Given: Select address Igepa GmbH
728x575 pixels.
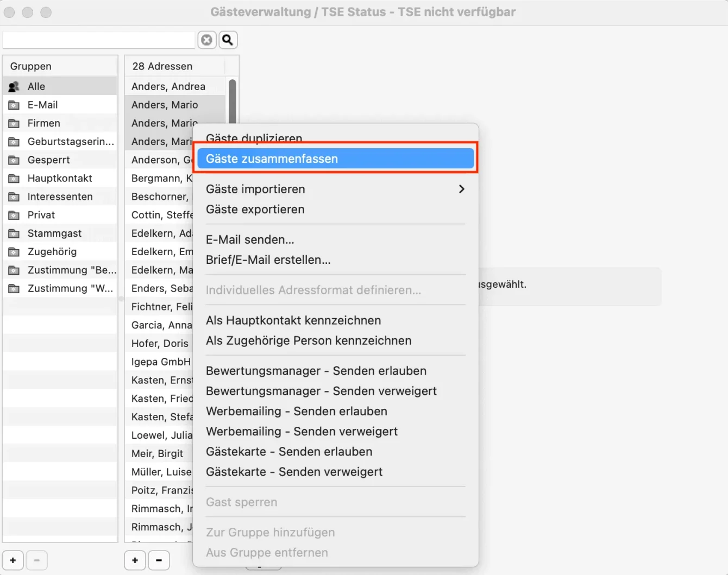Looking at the screenshot, I should pos(159,362).
